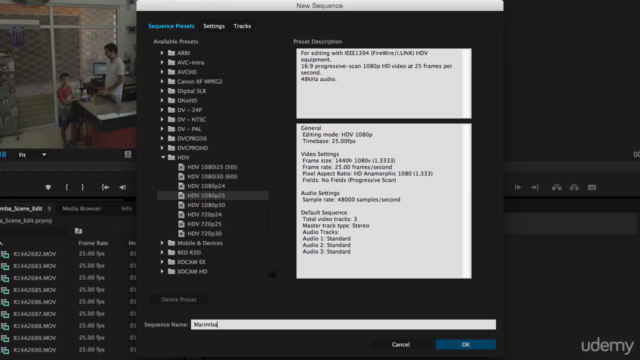Image resolution: width=640 pixels, height=360 pixels.
Task: Click the XDCAM HD folder icon
Action: (171, 271)
